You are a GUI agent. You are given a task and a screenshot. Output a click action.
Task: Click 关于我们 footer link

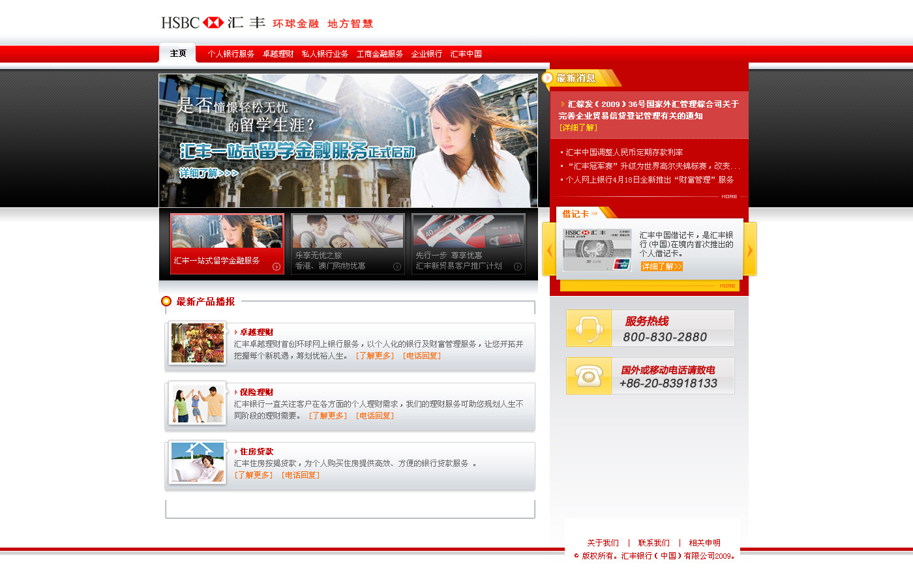click(603, 543)
